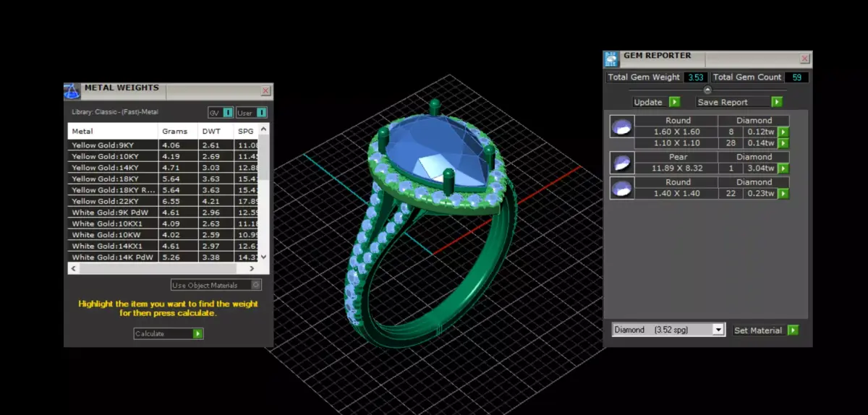Select the Yellow Gold:18KY R... row
The width and height of the screenshot is (868, 415).
163,190
